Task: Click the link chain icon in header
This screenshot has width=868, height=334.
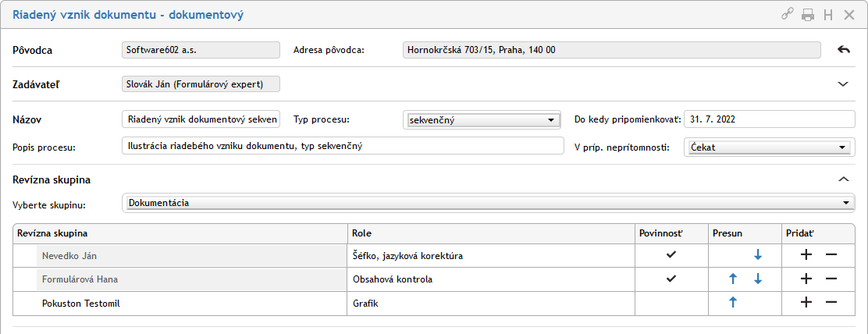Action: 788,14
